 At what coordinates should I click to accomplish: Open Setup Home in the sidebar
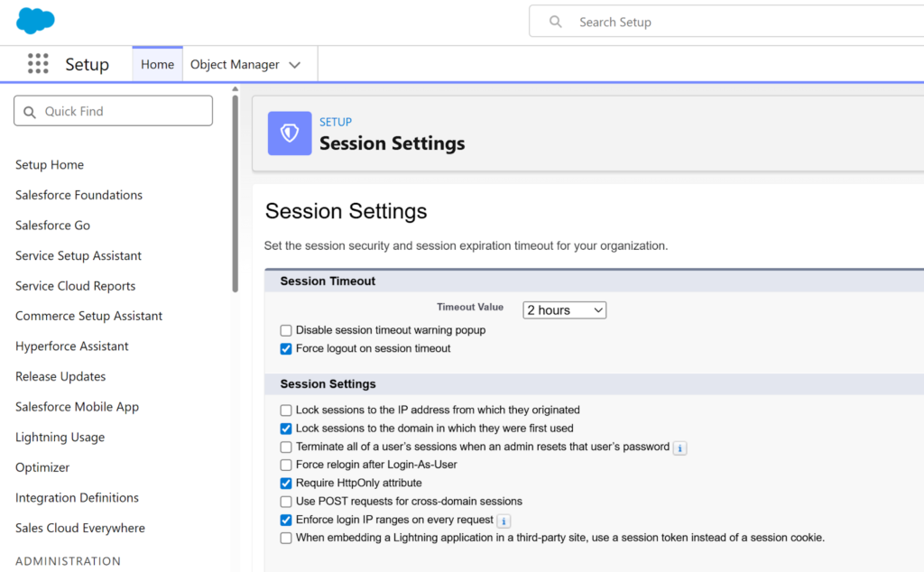(50, 165)
